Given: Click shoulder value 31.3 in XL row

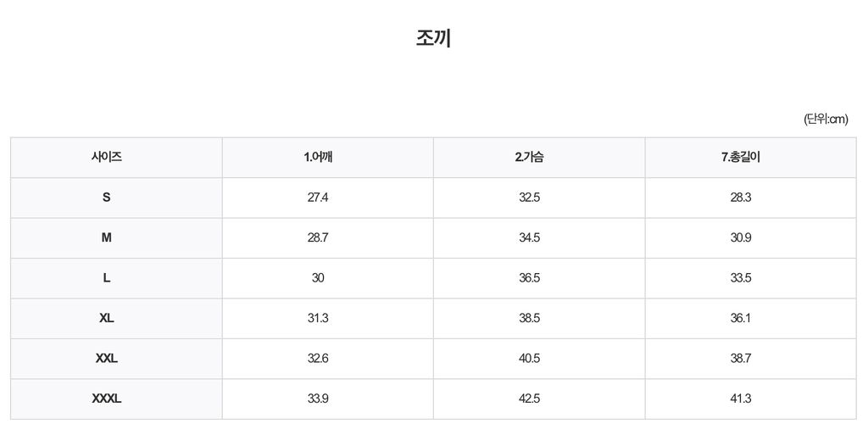Looking at the screenshot, I should pyautogui.click(x=318, y=318).
